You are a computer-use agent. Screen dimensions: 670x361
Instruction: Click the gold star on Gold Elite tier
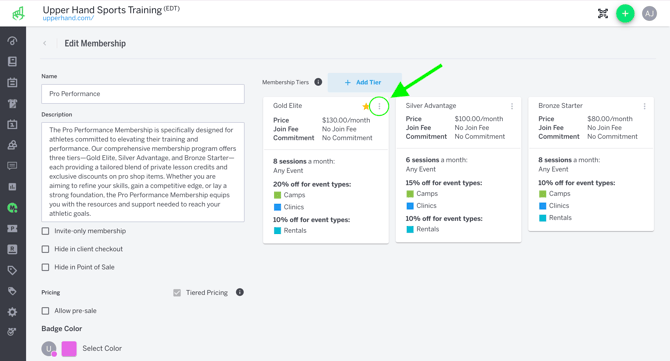pos(366,106)
